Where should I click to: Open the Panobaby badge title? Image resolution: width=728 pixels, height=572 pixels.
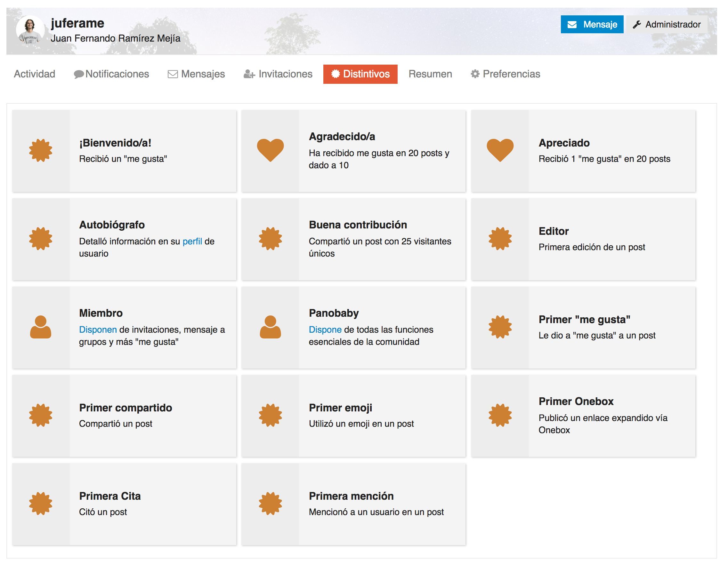(334, 313)
